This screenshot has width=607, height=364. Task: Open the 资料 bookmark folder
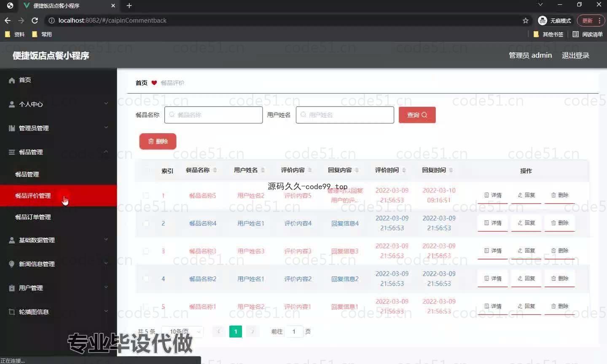15,34
